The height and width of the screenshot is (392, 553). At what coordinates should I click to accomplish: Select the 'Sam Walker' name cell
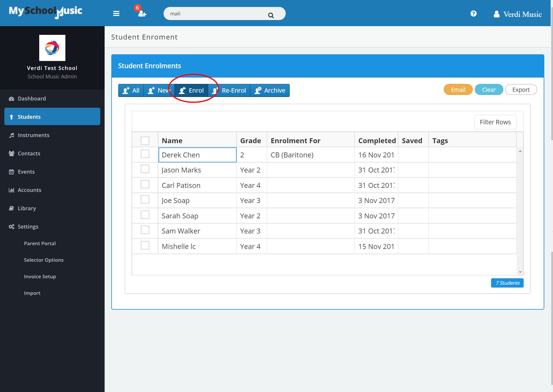click(x=197, y=231)
